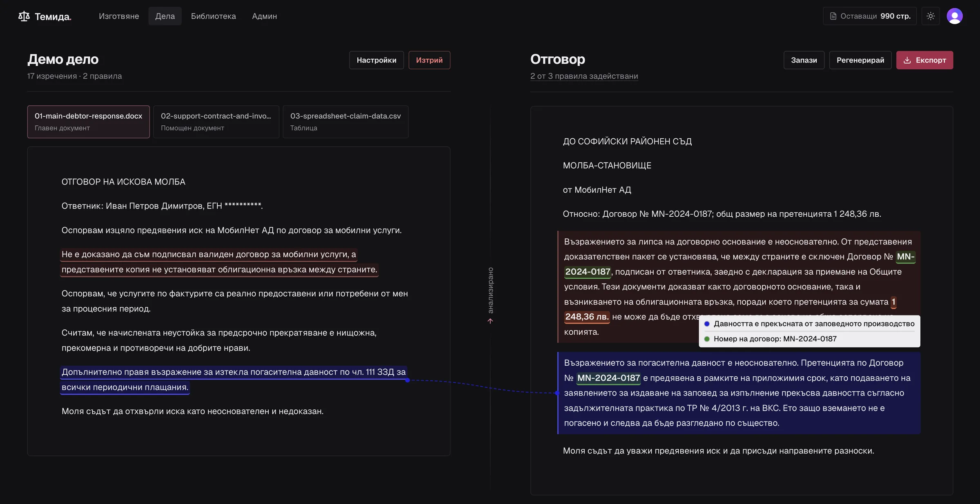
Task: Save the response with Запази
Action: coord(804,60)
